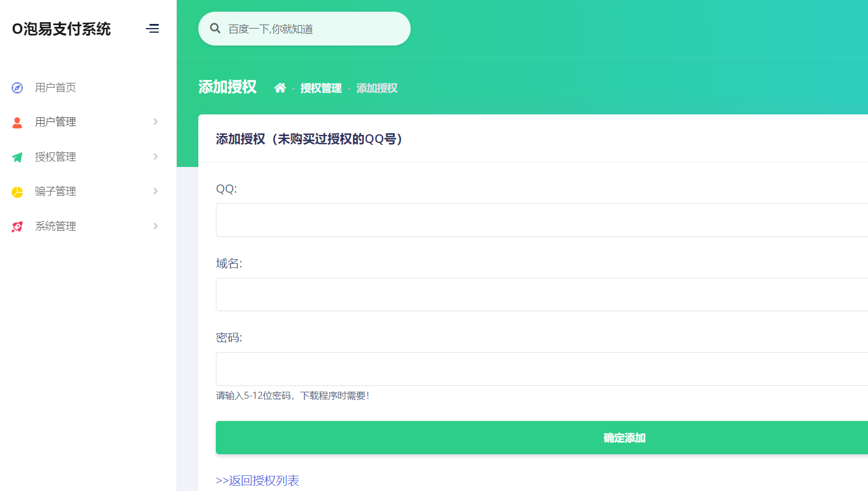Expand the 用户管理 submenu chevron
This screenshot has height=491, width=868.
(155, 121)
